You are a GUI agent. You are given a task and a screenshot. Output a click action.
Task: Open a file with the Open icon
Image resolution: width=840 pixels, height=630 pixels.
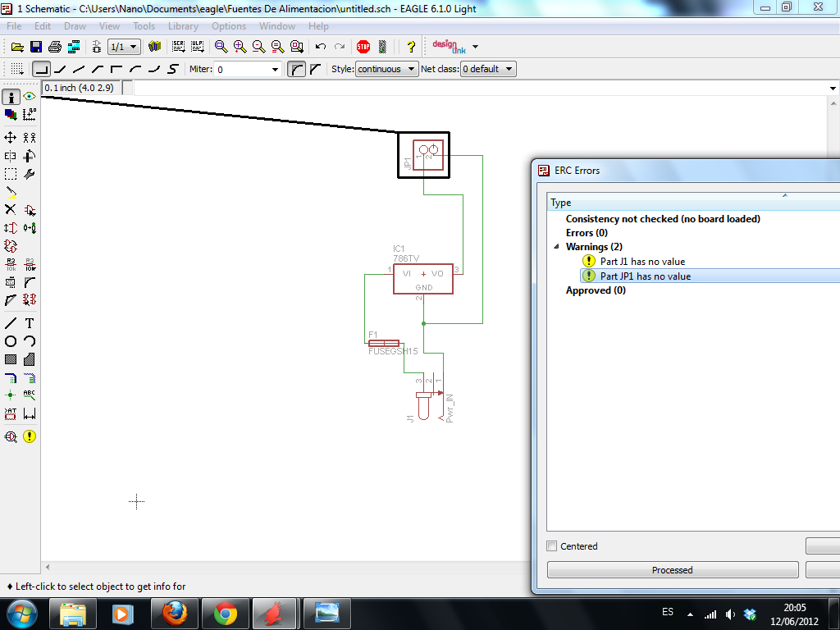(17, 47)
